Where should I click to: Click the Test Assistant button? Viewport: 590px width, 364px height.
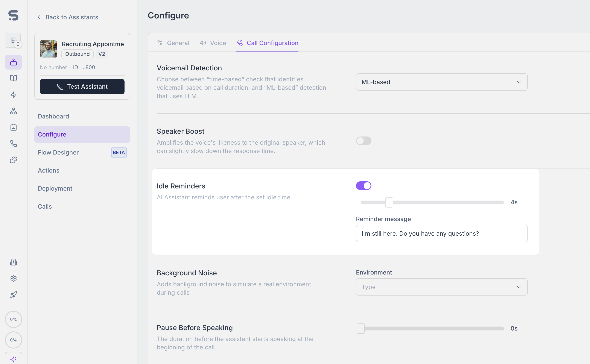[x=82, y=87]
